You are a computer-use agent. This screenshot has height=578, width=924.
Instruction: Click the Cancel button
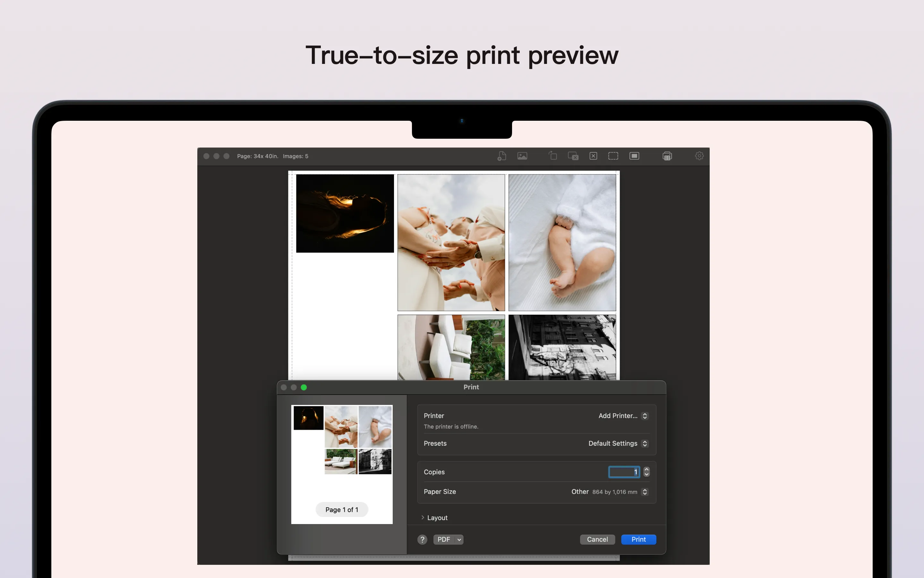click(597, 539)
